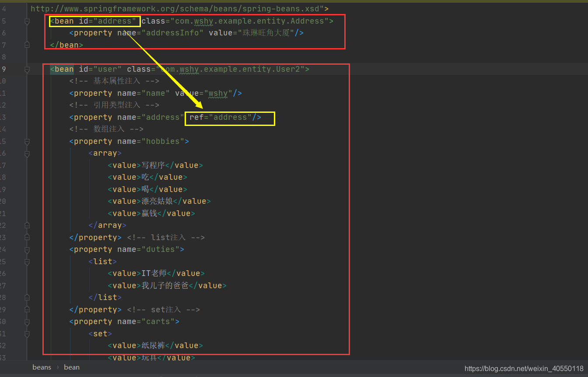This screenshot has width=588, height=377.
Task: Select the bean breadcrumb
Action: pos(72,367)
